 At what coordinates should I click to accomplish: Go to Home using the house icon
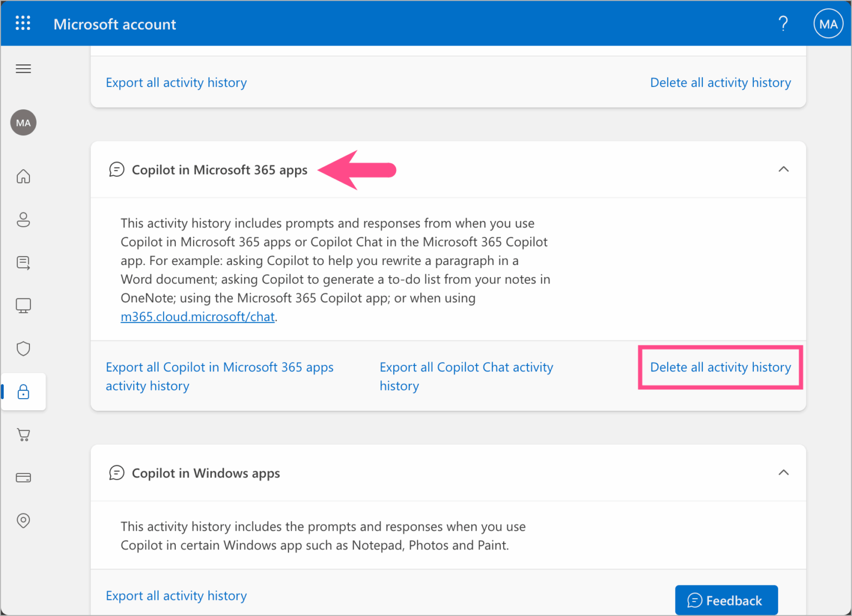[23, 176]
